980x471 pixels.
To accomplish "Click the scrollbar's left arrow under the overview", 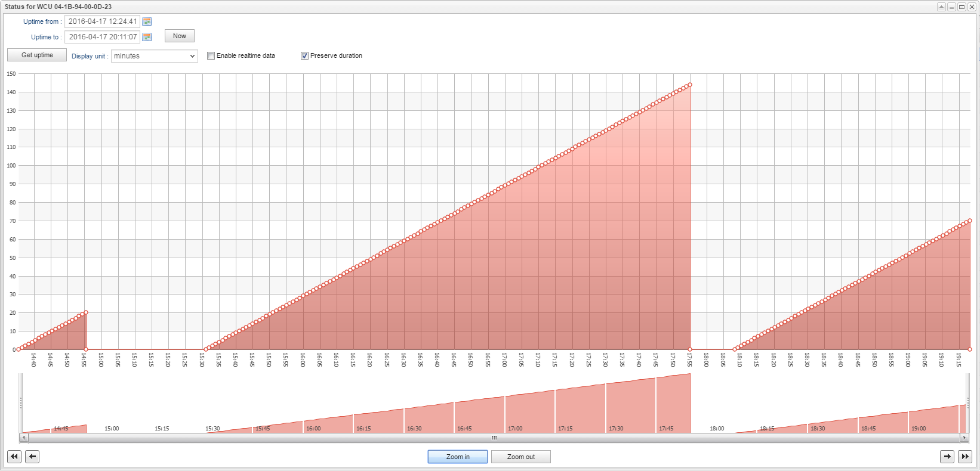I will 24,438.
